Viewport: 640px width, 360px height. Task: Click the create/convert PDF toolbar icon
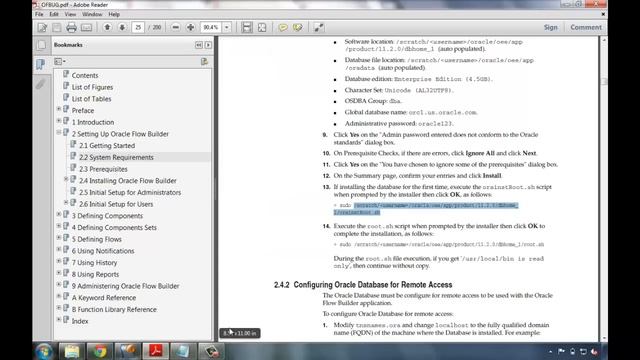pos(42,27)
